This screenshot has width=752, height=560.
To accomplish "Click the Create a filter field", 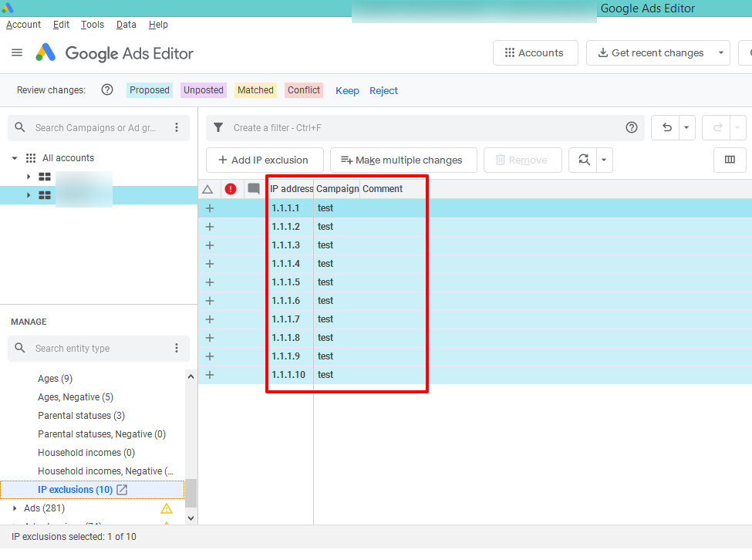I will point(427,127).
